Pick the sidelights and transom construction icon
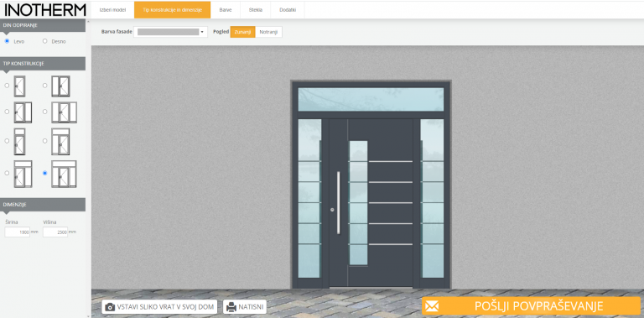 pyautogui.click(x=64, y=174)
